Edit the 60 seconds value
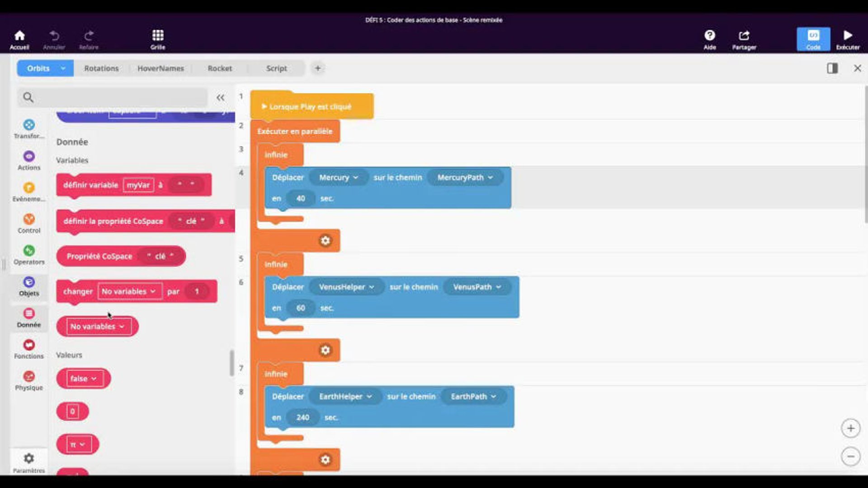 click(x=301, y=308)
